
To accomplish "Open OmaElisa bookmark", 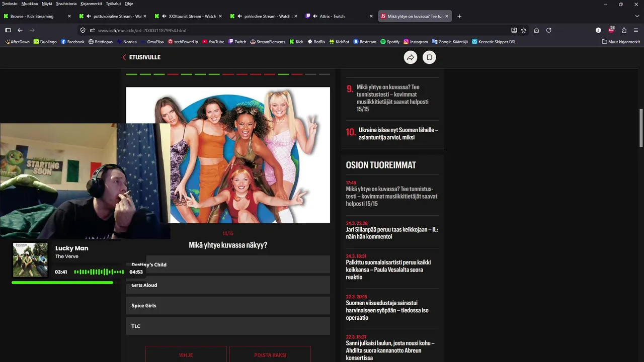I will (x=152, y=42).
